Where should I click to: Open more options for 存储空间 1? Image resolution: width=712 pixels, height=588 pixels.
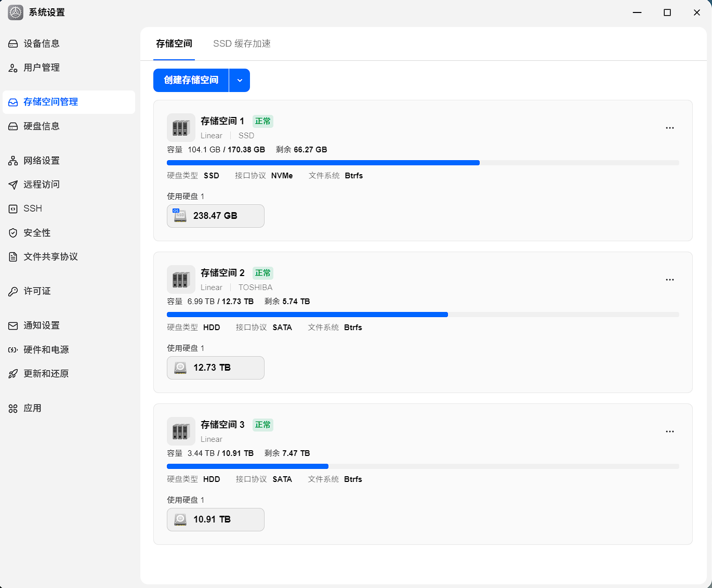point(670,128)
